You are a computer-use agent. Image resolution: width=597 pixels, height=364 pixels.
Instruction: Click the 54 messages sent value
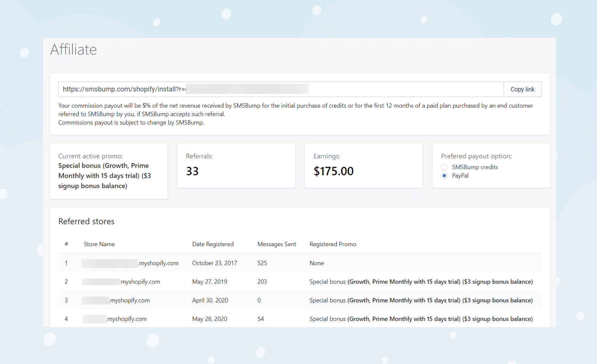(261, 319)
